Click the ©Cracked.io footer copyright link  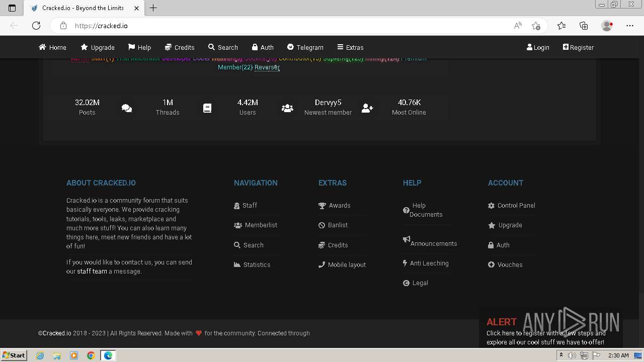(x=54, y=333)
